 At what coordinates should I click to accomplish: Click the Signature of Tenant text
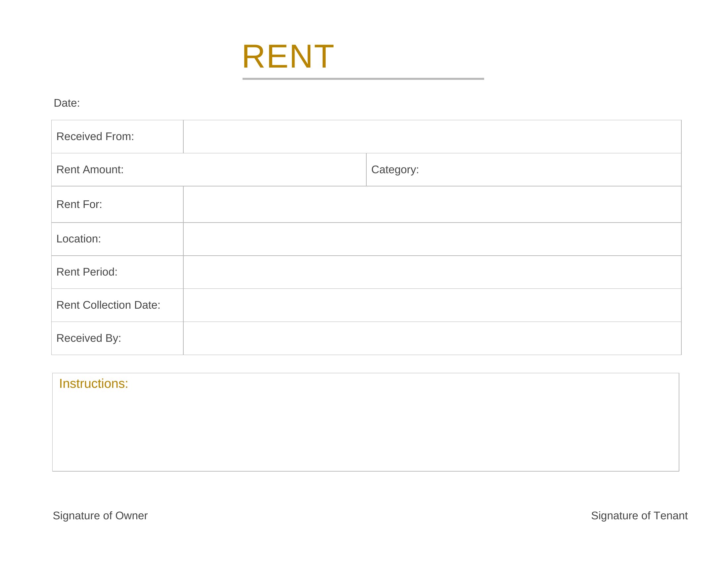[639, 516]
